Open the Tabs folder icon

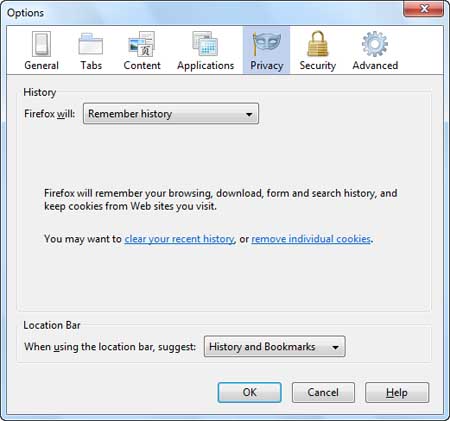91,44
